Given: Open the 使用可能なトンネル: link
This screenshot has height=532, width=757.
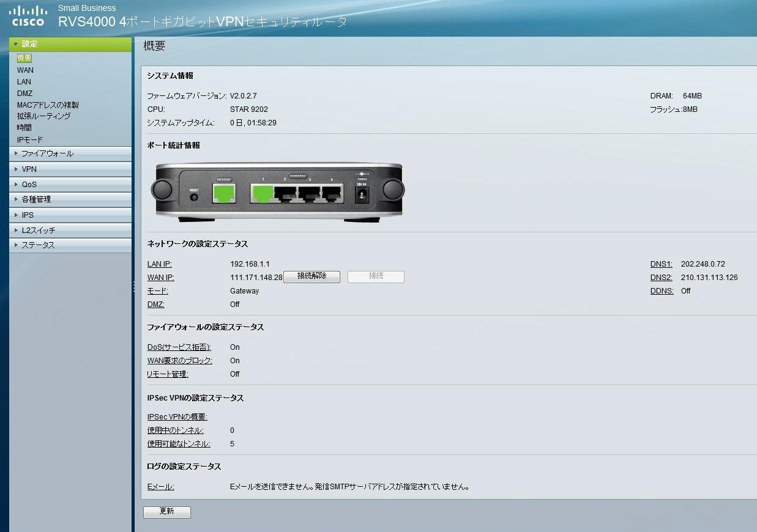Looking at the screenshot, I should coord(179,444).
